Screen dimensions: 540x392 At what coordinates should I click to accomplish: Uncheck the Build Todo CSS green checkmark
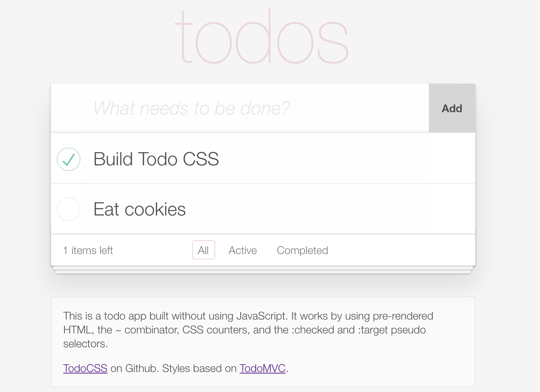pyautogui.click(x=69, y=159)
